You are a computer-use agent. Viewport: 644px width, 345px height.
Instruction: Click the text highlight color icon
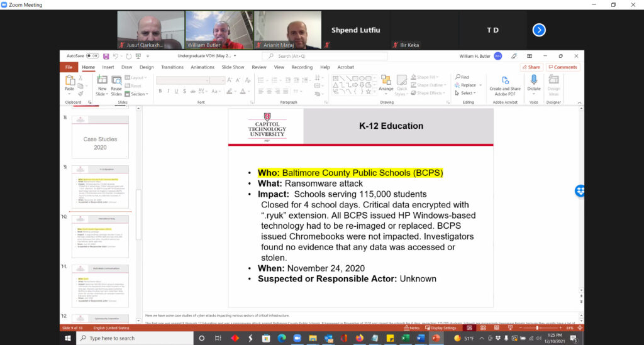(x=230, y=91)
